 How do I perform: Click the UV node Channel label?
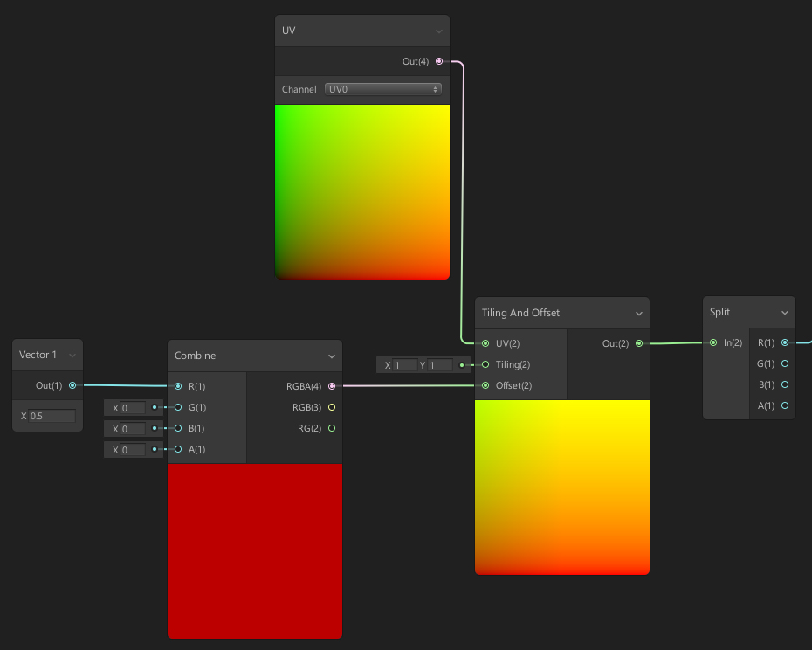point(299,89)
